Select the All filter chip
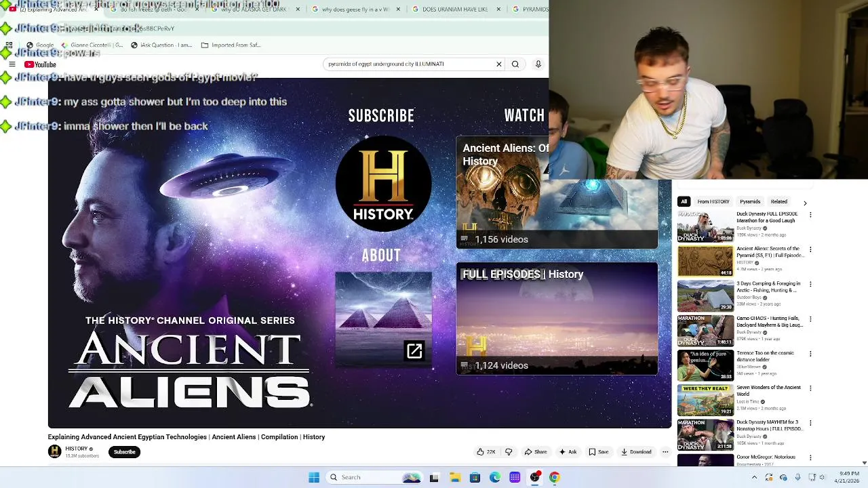 click(684, 201)
